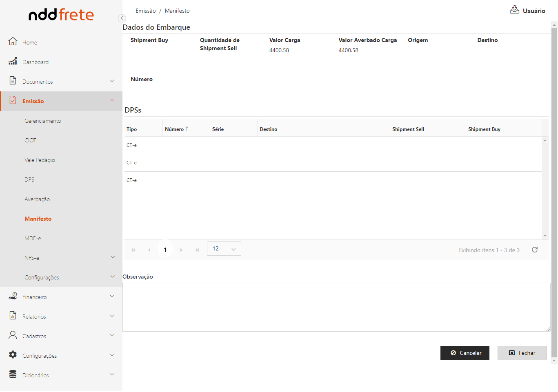The height and width of the screenshot is (392, 558).
Task: Expand the NFS-e submenu
Action: point(113,257)
